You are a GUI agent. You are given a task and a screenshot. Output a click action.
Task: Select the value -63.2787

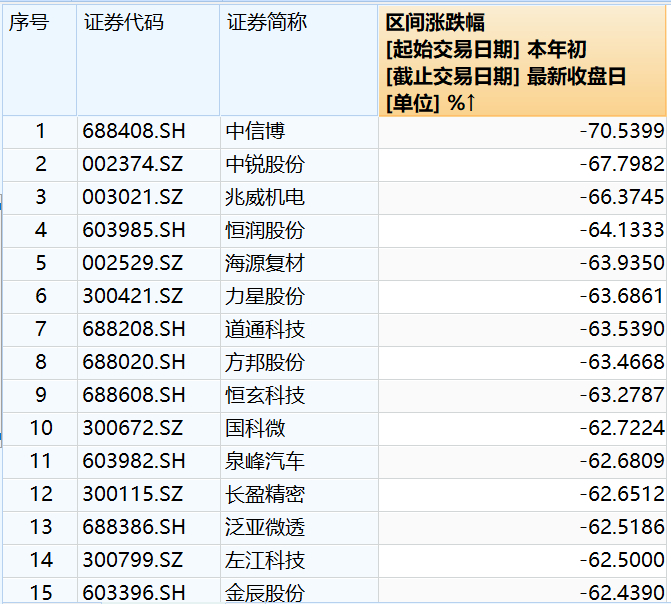click(x=622, y=395)
